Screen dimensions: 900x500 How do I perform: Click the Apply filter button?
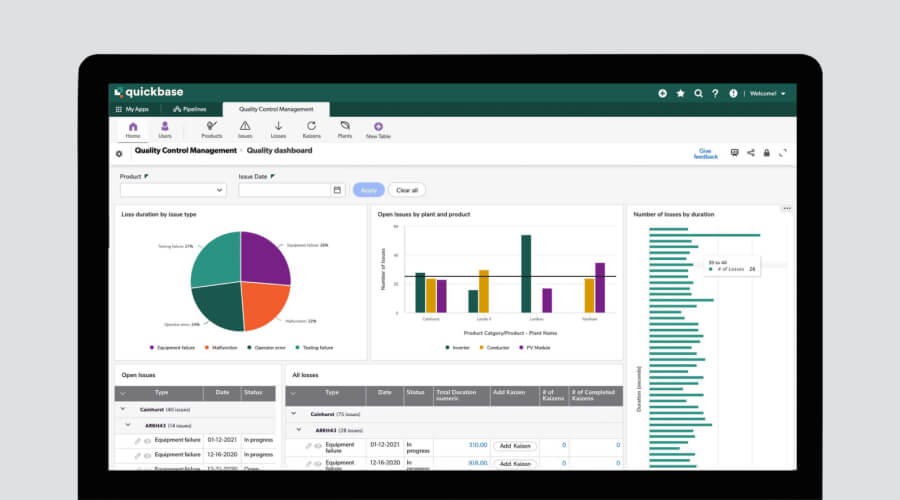tap(368, 190)
